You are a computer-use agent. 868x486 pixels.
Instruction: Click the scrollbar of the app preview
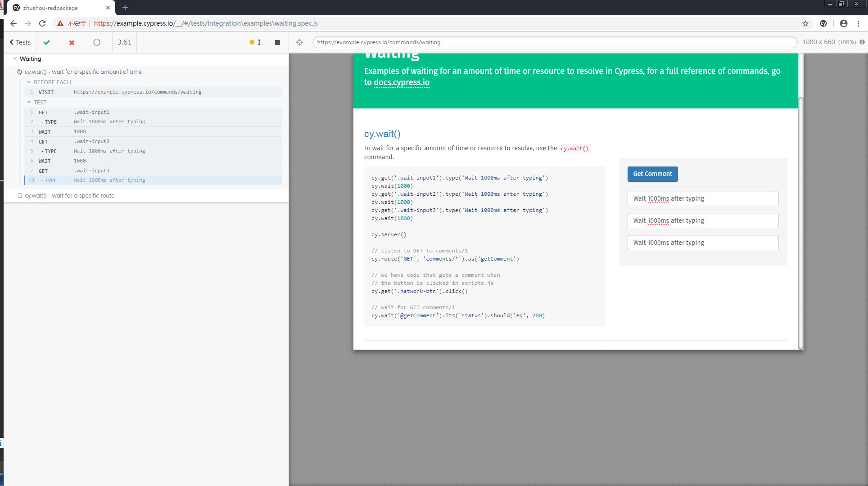(801, 223)
